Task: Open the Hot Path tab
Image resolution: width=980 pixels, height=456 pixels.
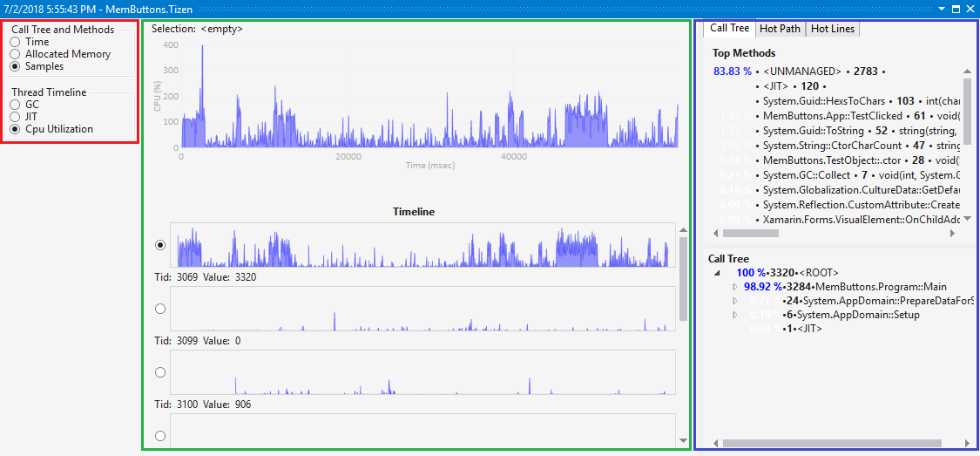Action: pyautogui.click(x=779, y=29)
